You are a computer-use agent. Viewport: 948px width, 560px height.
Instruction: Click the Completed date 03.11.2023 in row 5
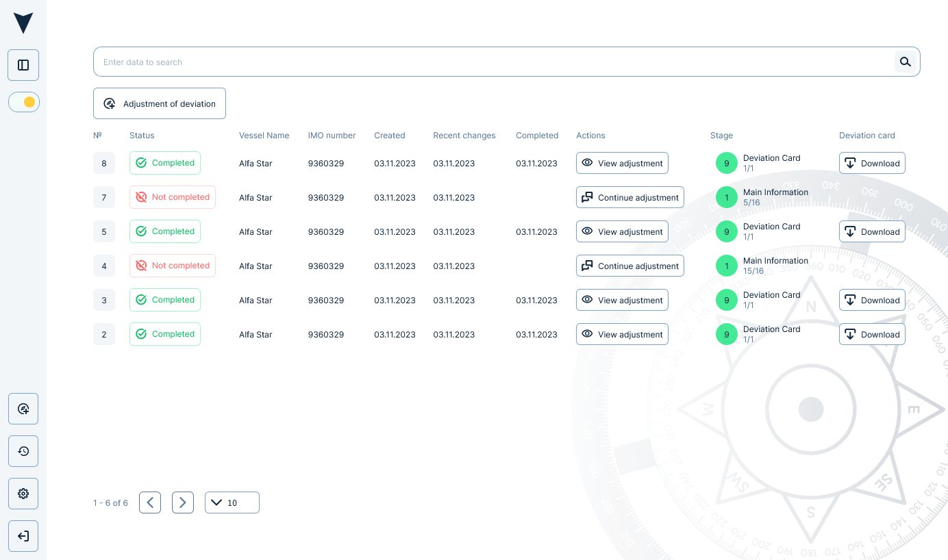[536, 232]
